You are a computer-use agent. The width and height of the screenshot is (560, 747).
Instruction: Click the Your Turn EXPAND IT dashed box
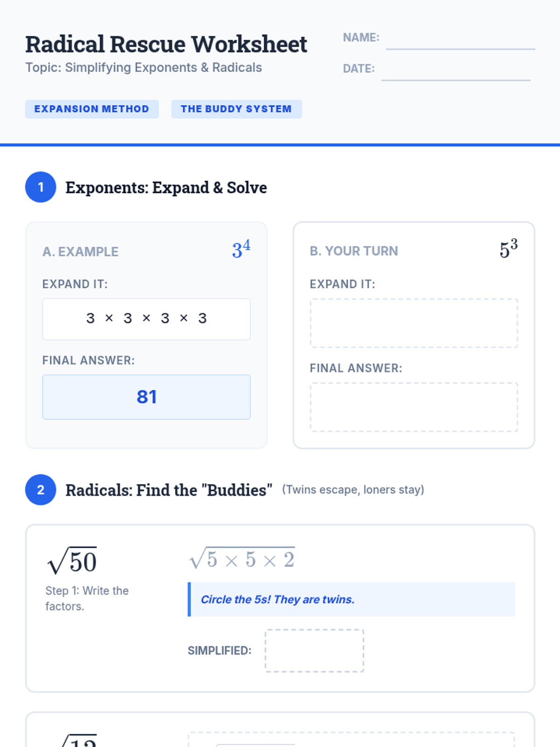coord(414,323)
